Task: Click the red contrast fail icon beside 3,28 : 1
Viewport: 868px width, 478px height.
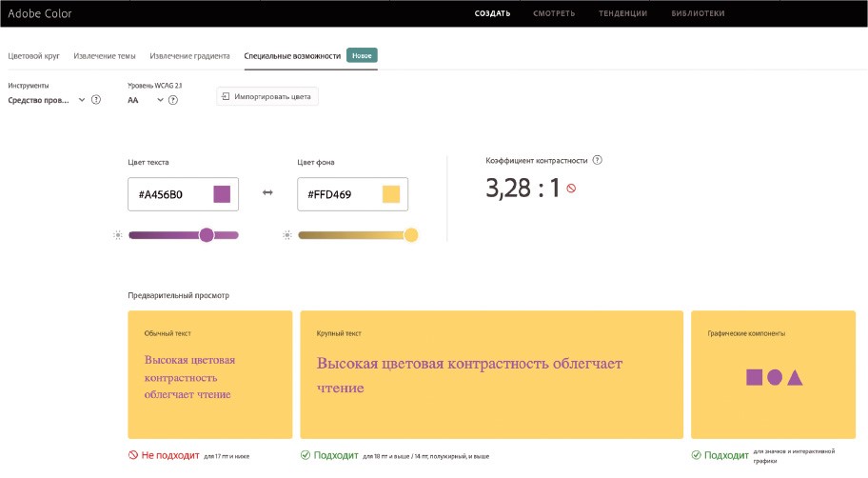Action: point(571,189)
